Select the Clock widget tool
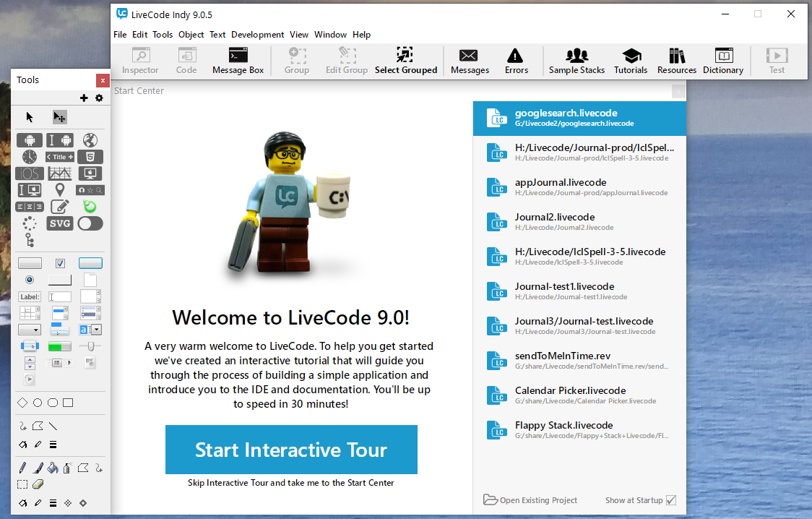The image size is (812, 519). [29, 157]
